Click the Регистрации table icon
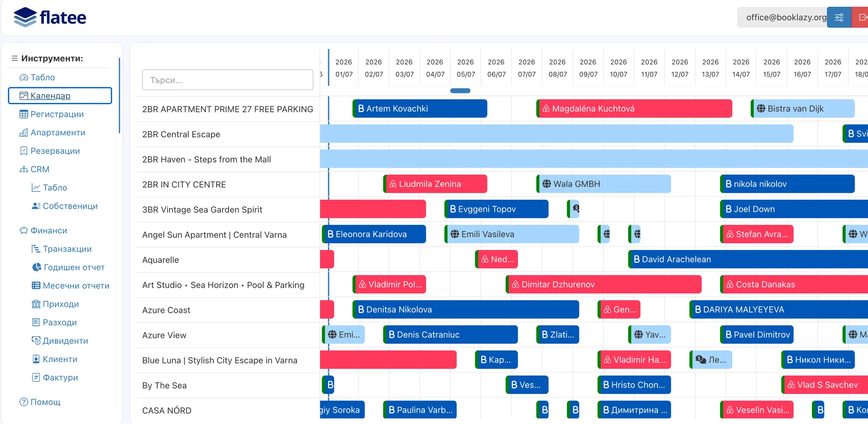This screenshot has width=868, height=424. (24, 114)
